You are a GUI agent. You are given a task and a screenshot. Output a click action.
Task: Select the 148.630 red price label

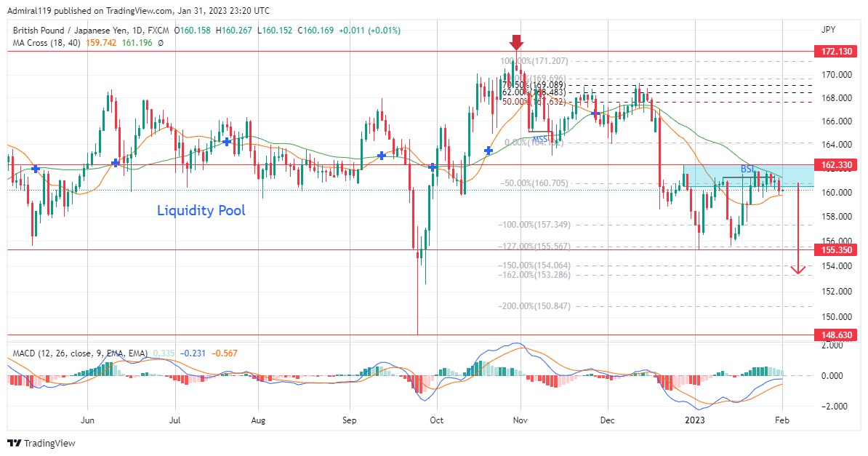pos(837,335)
